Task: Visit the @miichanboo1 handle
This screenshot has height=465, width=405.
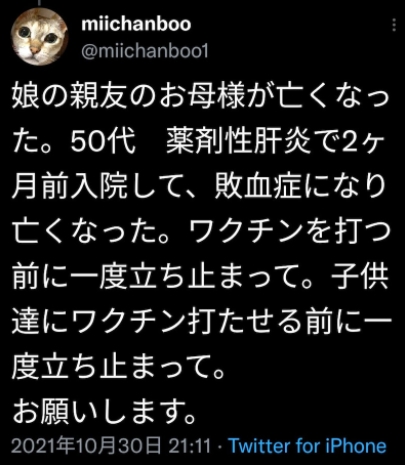Action: (x=145, y=51)
